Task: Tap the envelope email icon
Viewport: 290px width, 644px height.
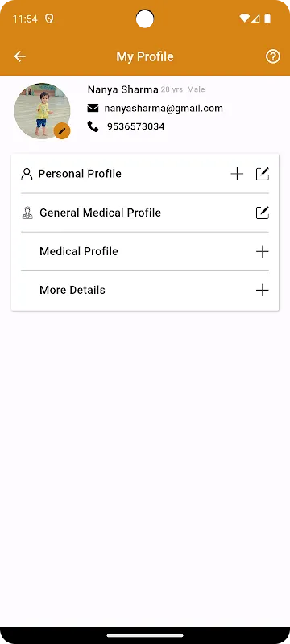Action: [x=93, y=109]
